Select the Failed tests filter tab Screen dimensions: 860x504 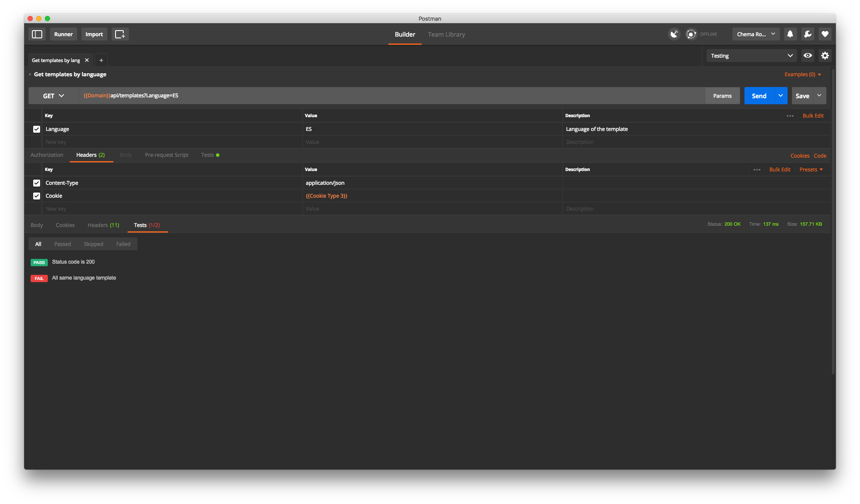123,244
